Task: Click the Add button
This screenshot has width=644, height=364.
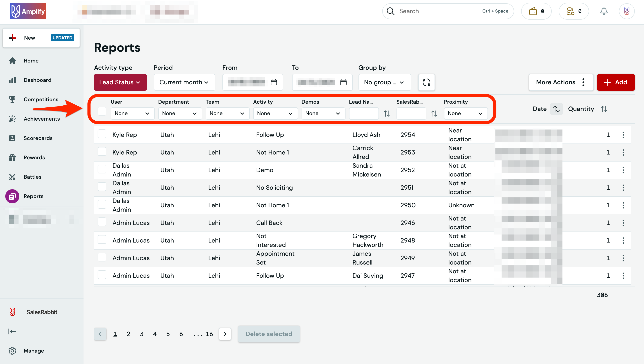Action: 616,82
